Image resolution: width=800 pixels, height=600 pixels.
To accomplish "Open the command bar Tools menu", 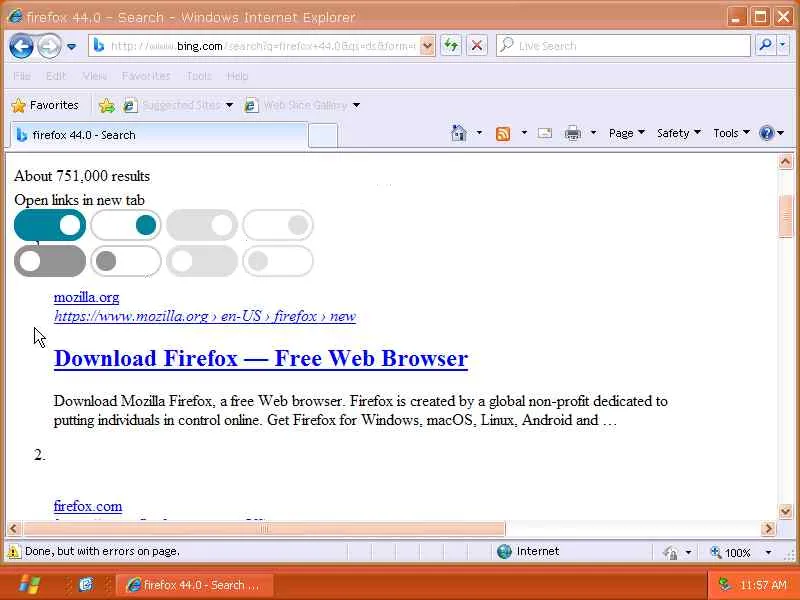I will [731, 133].
